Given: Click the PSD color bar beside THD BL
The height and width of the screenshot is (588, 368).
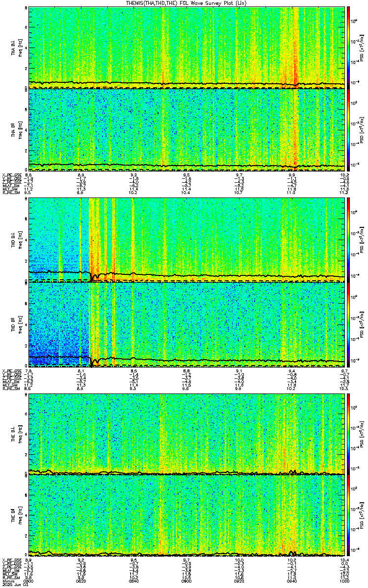Looking at the screenshot, I should (x=348, y=239).
